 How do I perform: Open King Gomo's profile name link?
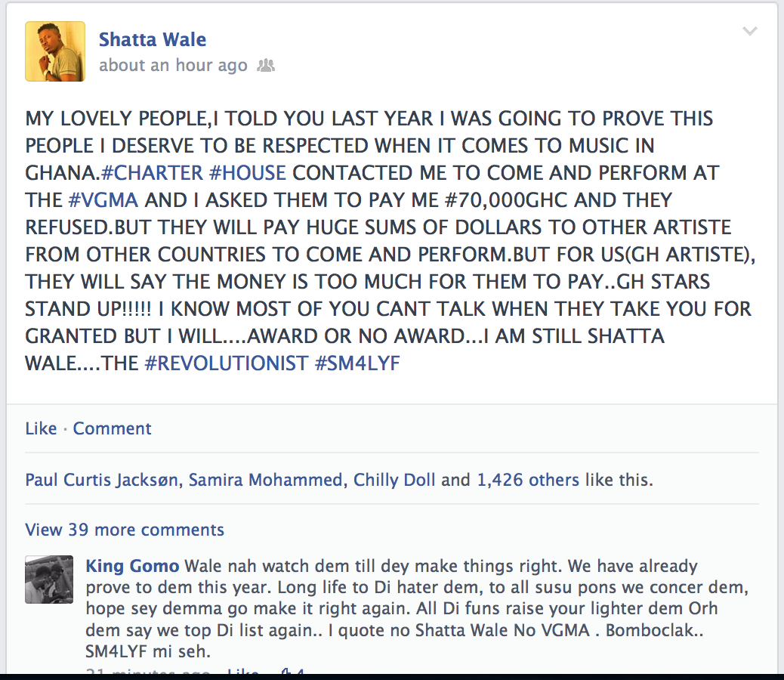pyautogui.click(x=132, y=566)
